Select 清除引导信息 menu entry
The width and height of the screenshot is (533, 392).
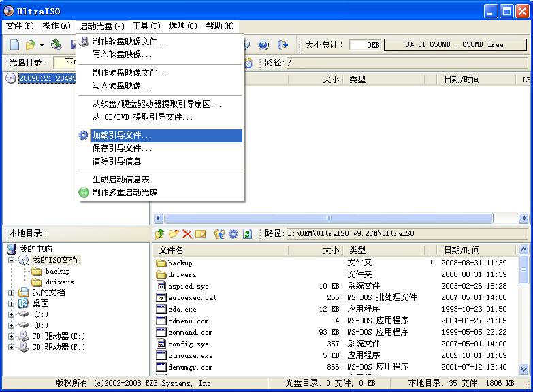pyautogui.click(x=160, y=161)
